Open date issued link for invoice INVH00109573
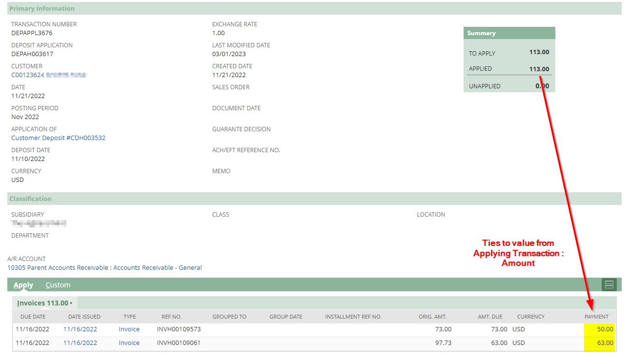Viewport: 630px width, 364px height. coord(80,329)
